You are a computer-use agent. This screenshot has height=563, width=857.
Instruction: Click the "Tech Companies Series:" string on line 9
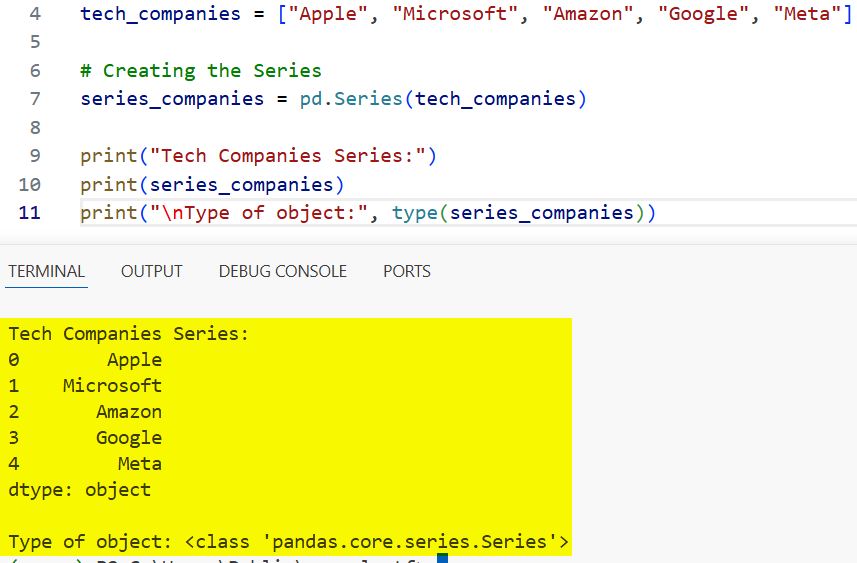pos(287,156)
